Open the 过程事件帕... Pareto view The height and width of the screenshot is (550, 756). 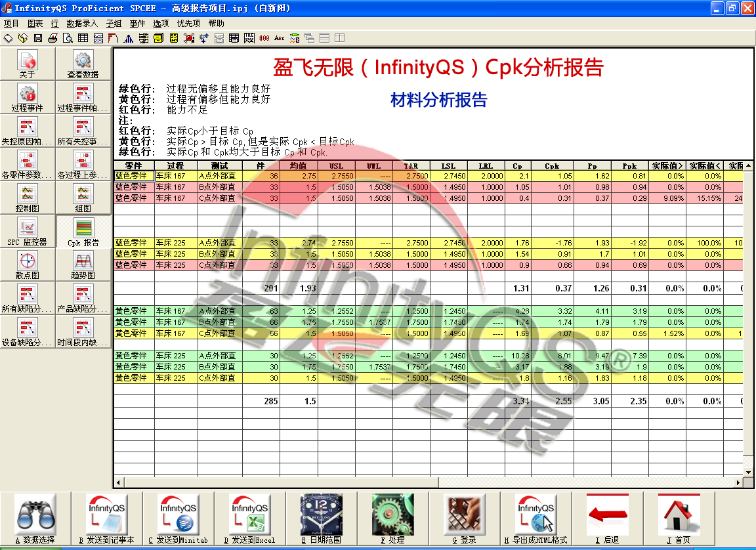pyautogui.click(x=83, y=97)
